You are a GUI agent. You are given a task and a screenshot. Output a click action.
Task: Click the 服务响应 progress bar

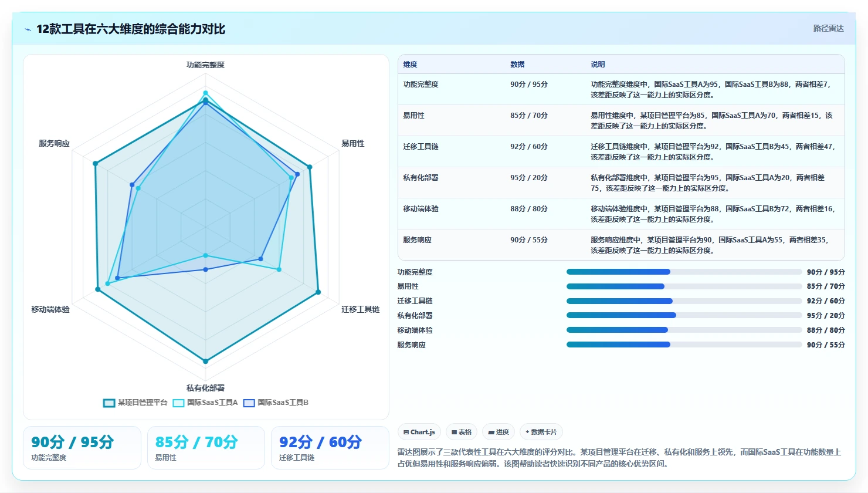click(684, 345)
